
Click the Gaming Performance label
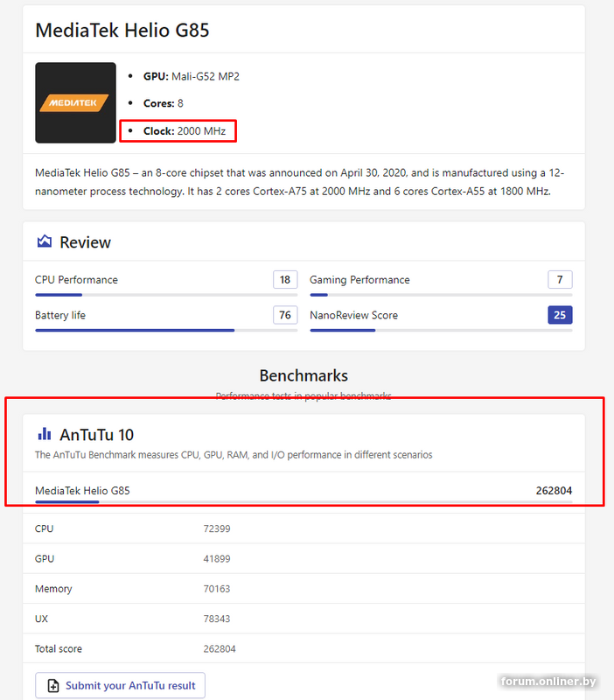[359, 280]
